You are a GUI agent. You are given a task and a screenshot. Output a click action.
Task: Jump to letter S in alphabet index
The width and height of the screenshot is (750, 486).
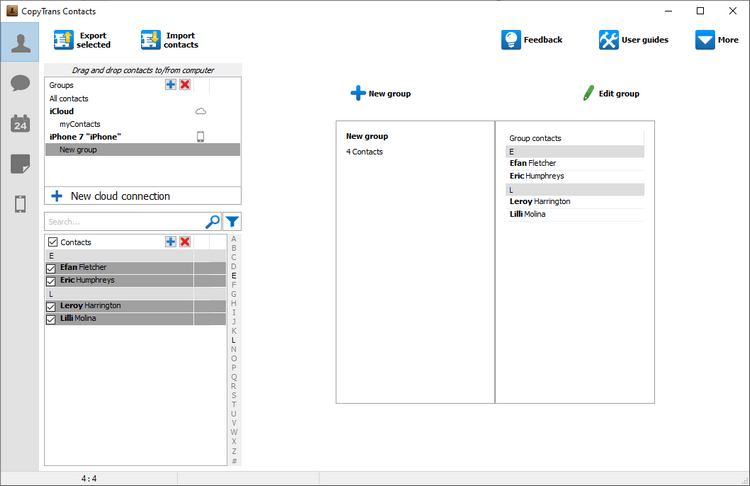click(234, 395)
